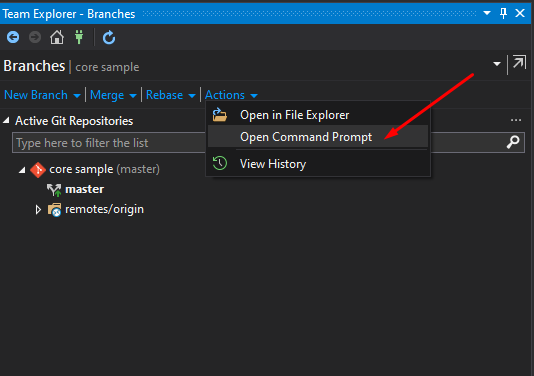534x376 pixels.
Task: Select the core sample (master) repository
Action: [105, 169]
